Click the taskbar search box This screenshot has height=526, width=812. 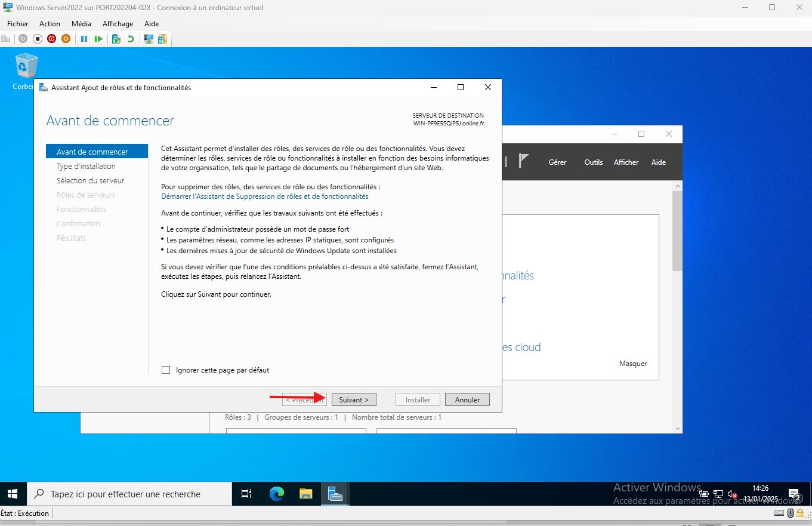tap(129, 494)
